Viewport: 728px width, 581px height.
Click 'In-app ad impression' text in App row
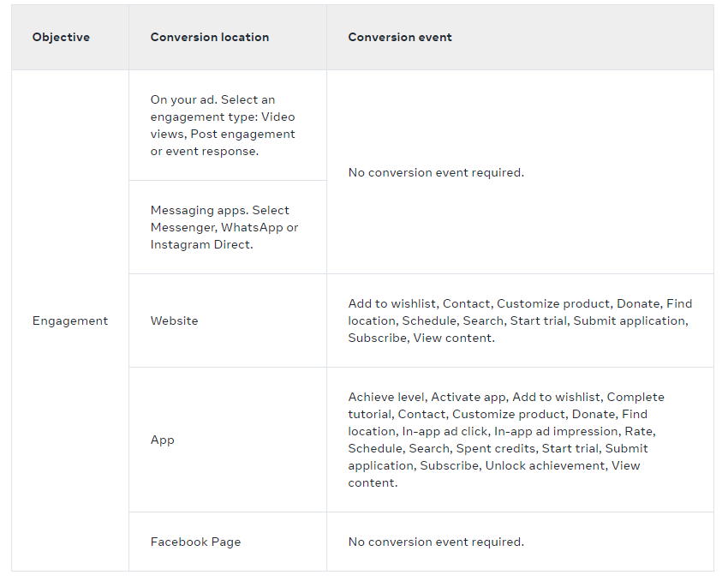click(x=556, y=431)
